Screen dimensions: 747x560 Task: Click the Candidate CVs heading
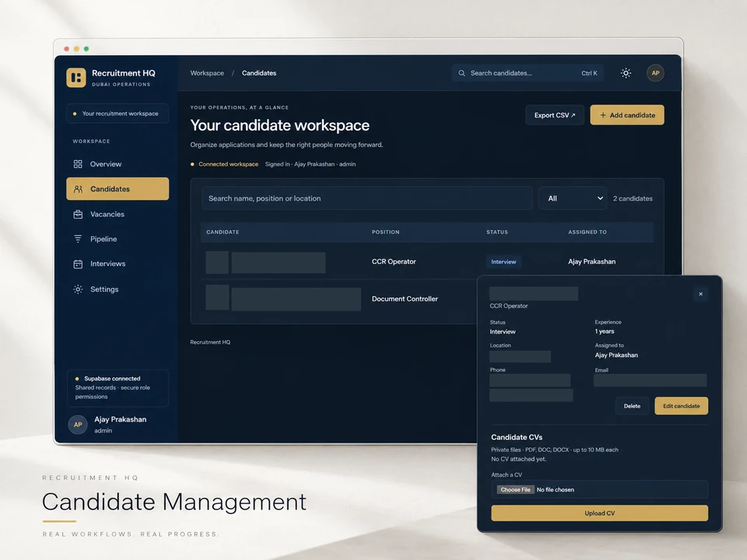pyautogui.click(x=517, y=437)
